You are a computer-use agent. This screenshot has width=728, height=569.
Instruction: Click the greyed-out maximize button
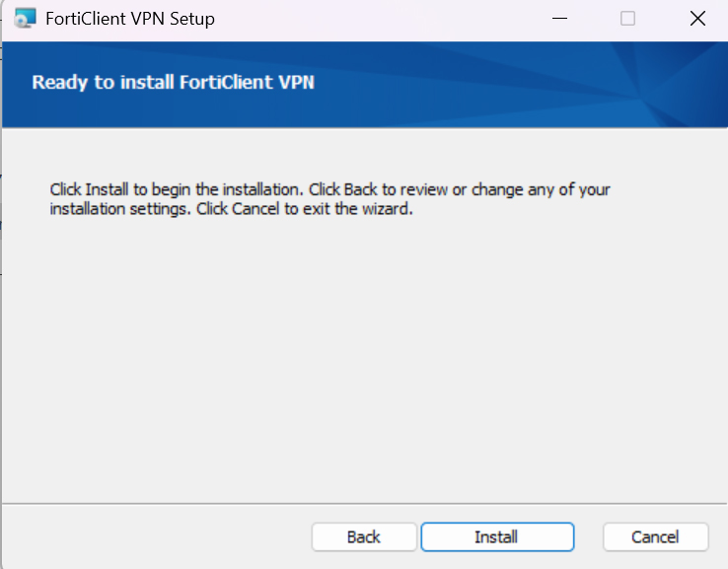click(627, 19)
